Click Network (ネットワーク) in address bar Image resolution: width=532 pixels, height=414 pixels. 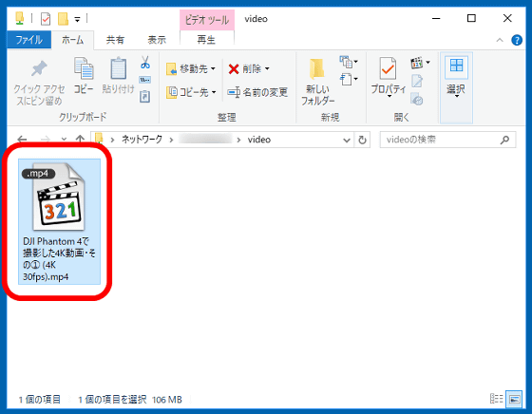click(142, 140)
